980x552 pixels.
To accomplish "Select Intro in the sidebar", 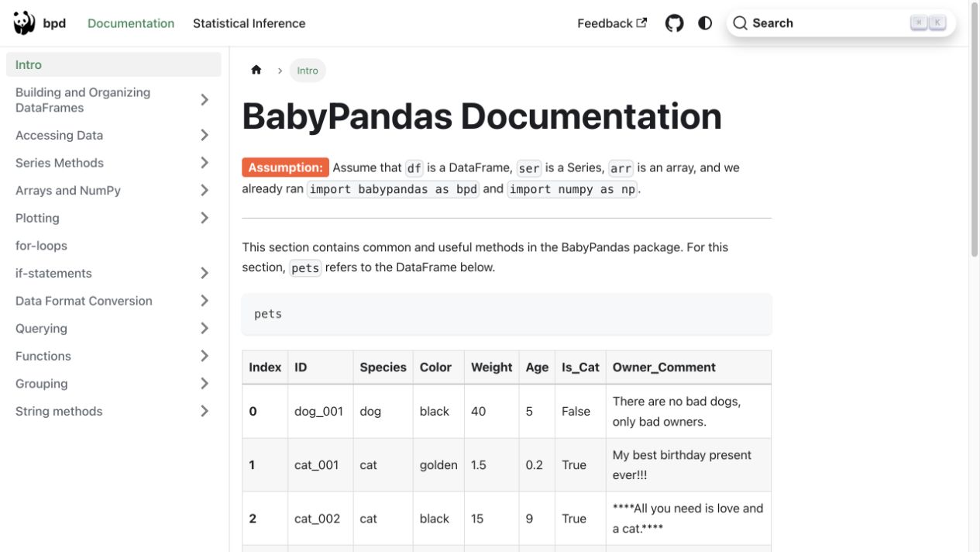I will (x=113, y=64).
